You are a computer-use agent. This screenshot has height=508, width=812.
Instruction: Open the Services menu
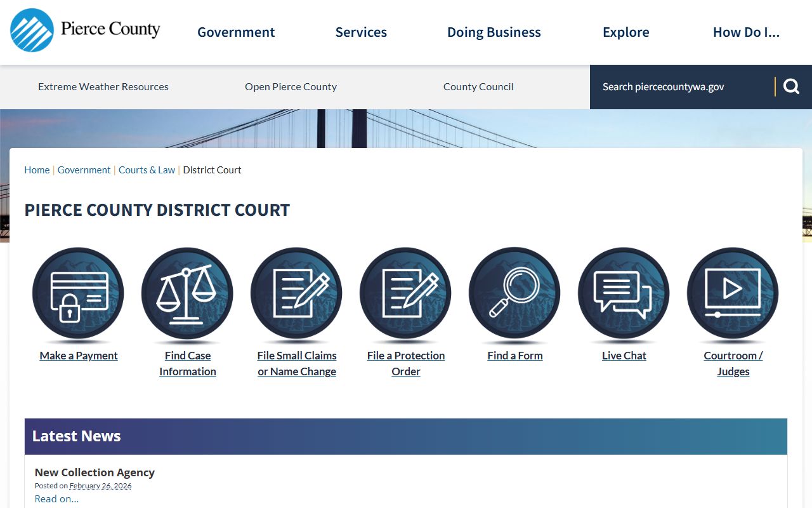(x=361, y=32)
